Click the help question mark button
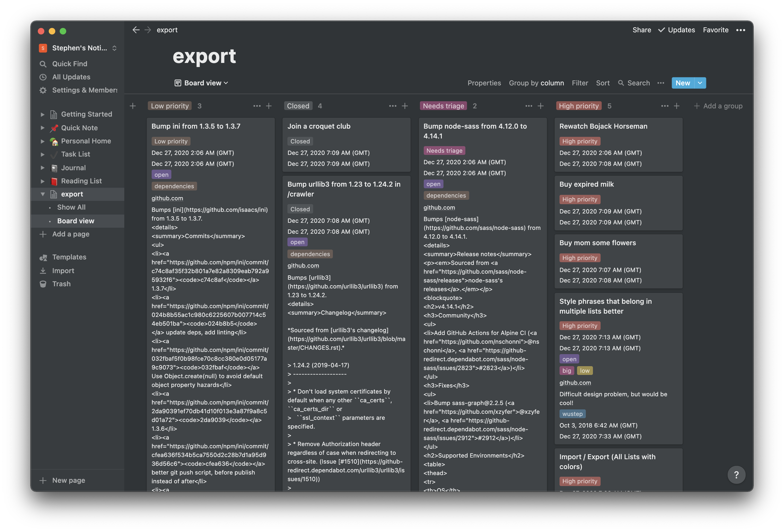The height and width of the screenshot is (532, 784). coord(736,475)
